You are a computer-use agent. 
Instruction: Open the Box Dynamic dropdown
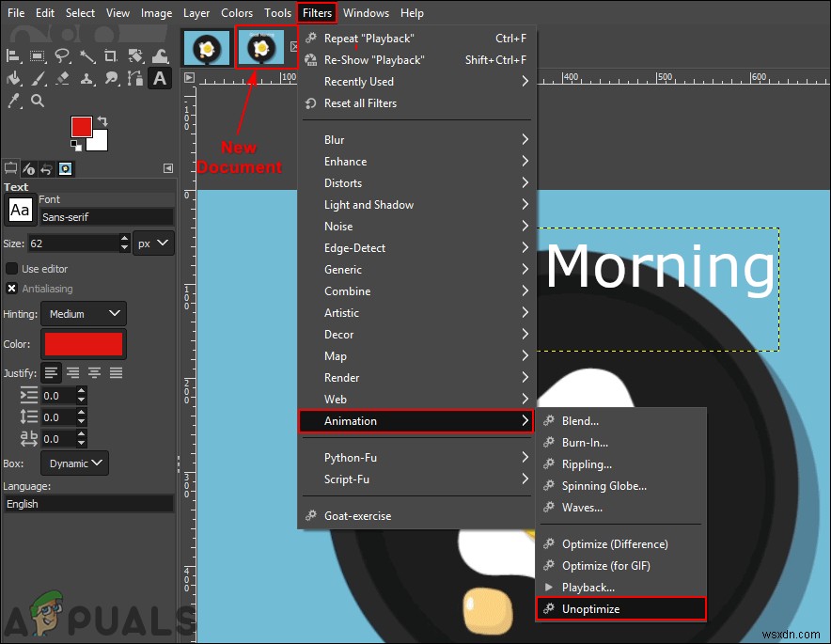point(74,463)
